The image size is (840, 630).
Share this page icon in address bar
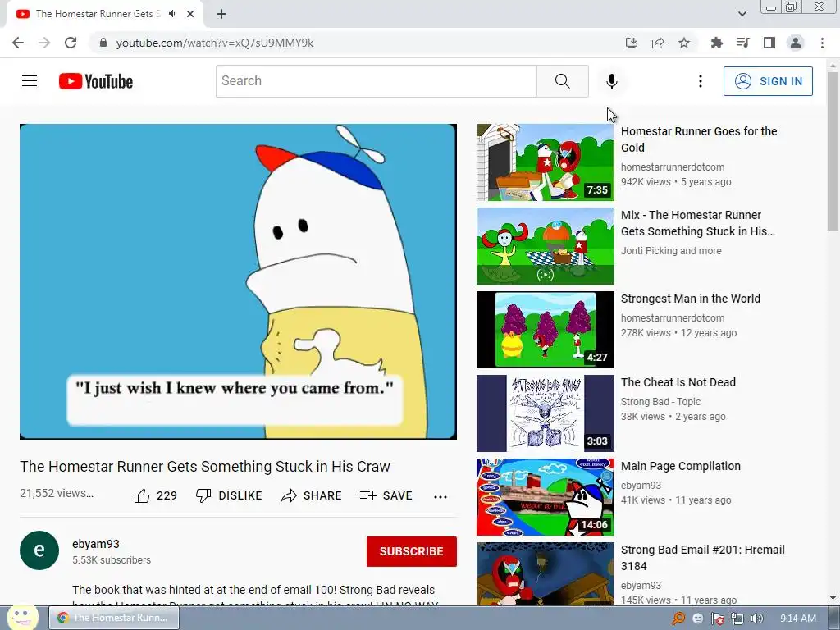pos(658,43)
